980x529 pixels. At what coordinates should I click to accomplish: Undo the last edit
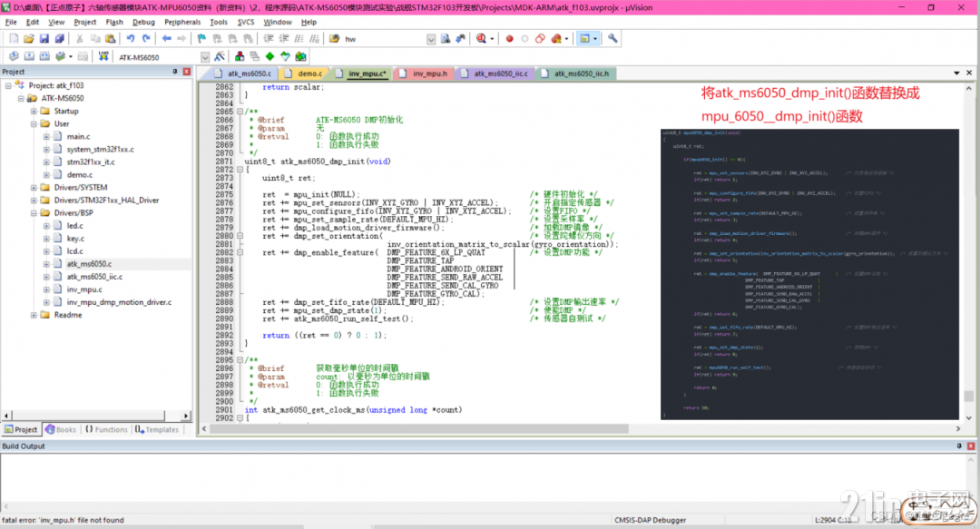tap(131, 39)
